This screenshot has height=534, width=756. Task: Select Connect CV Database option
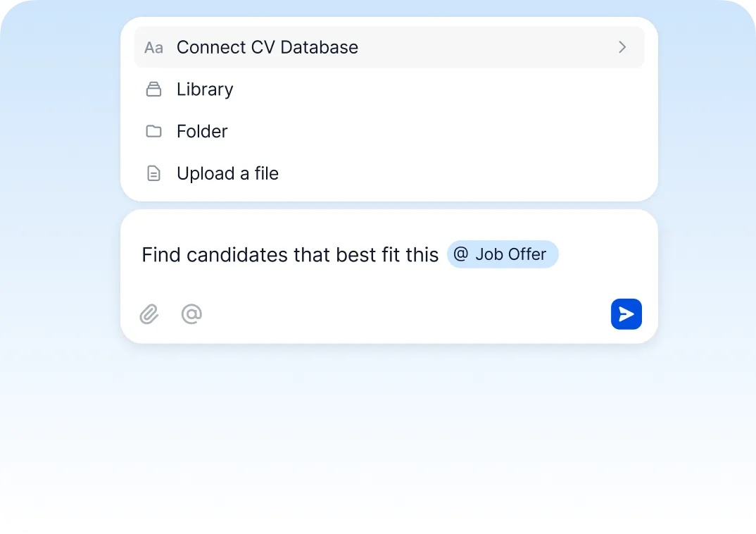coord(267,47)
